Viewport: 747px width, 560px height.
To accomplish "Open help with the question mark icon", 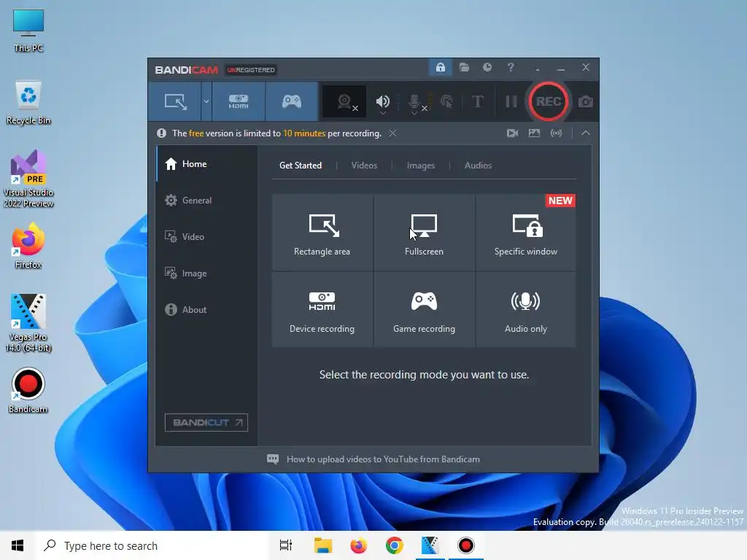I will pos(511,67).
